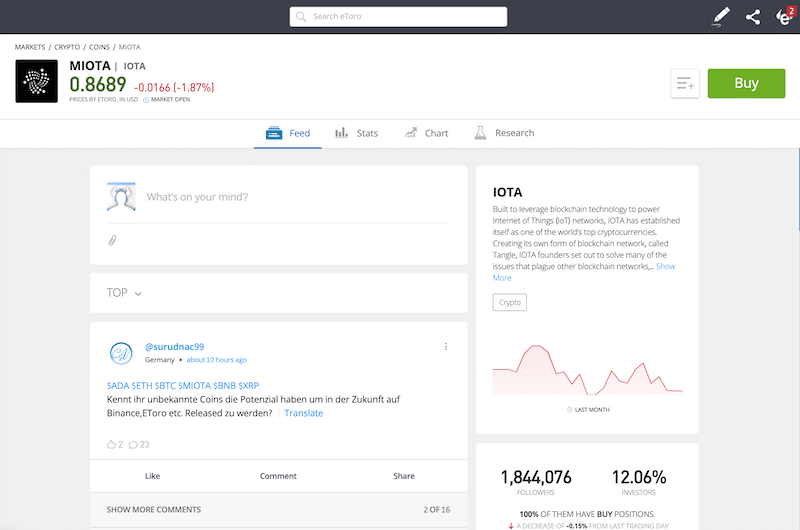Click the 1,844,076 followers figure
The height and width of the screenshot is (530, 800).
[536, 477]
